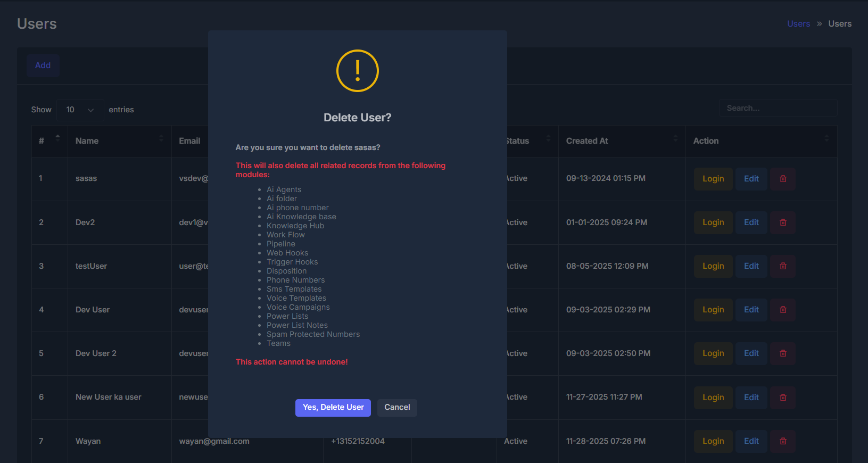Click the sort arrows in the Created At header

[675, 138]
